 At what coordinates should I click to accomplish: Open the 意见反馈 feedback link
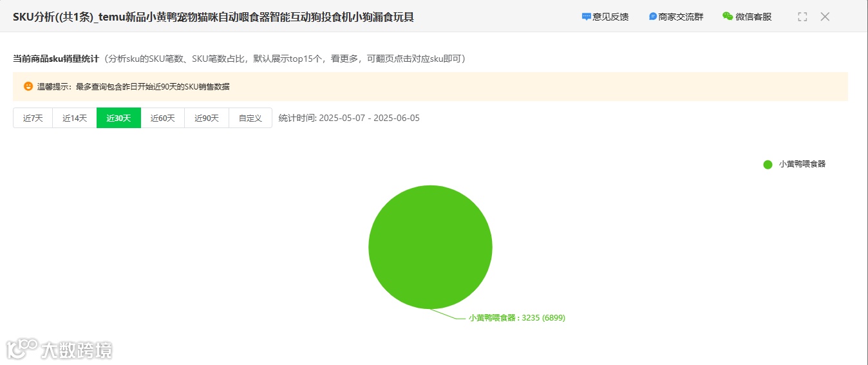click(x=605, y=17)
